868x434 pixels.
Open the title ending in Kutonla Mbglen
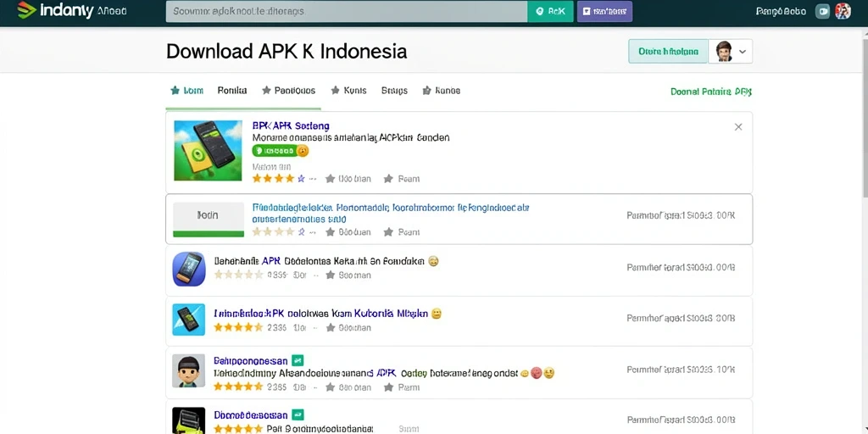click(320, 314)
